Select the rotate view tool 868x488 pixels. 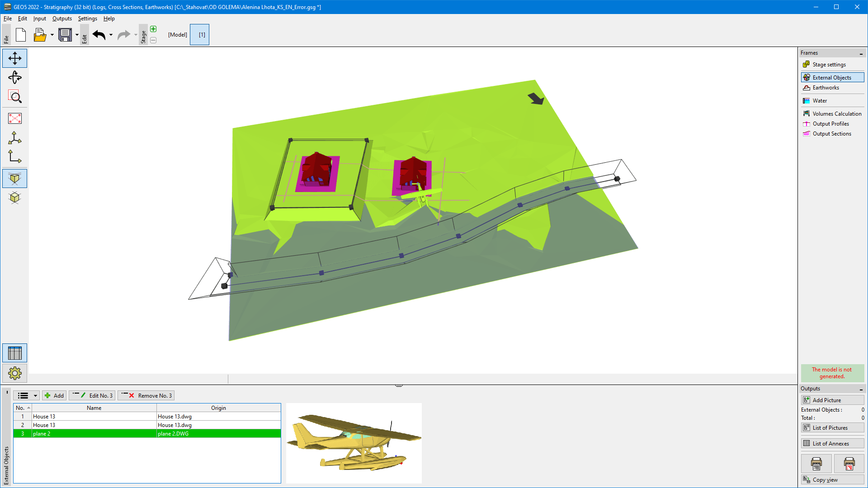pyautogui.click(x=14, y=77)
